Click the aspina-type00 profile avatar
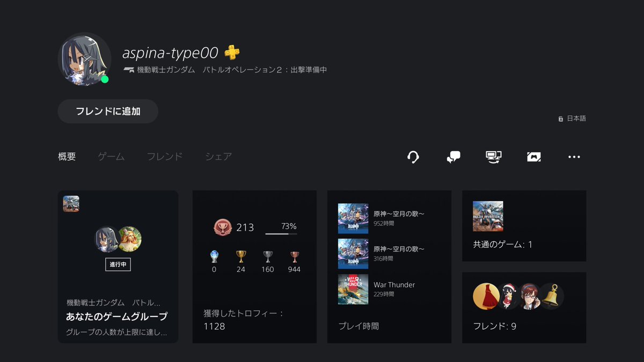This screenshot has height=362, width=644. pyautogui.click(x=84, y=59)
